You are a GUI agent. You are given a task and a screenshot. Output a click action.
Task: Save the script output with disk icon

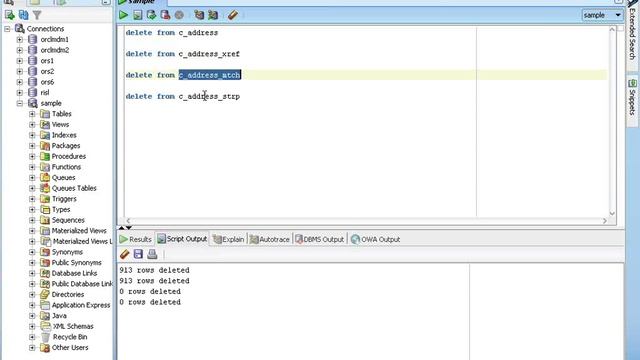pos(138,254)
